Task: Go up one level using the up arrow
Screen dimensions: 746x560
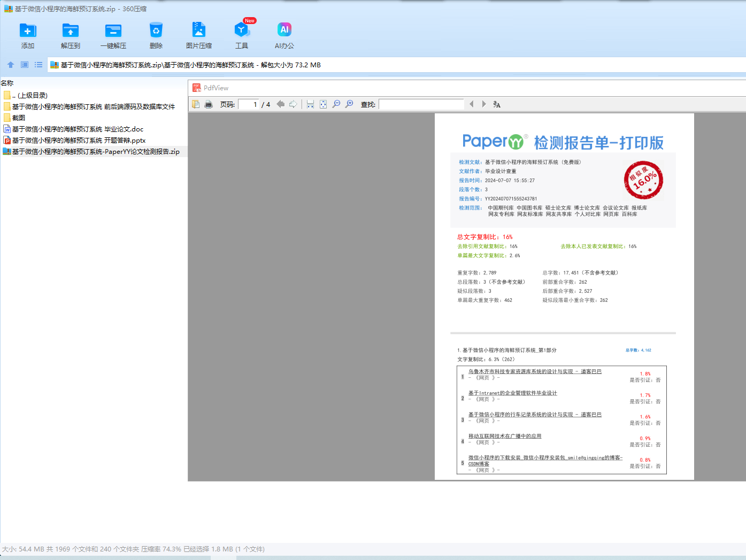Action: pos(11,65)
